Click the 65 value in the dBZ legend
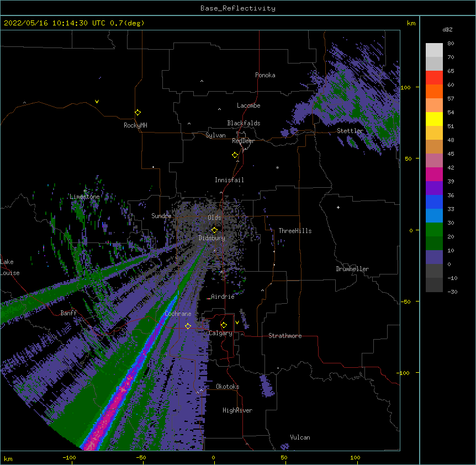Image resolution: width=476 pixels, height=465 pixels. tap(451, 71)
